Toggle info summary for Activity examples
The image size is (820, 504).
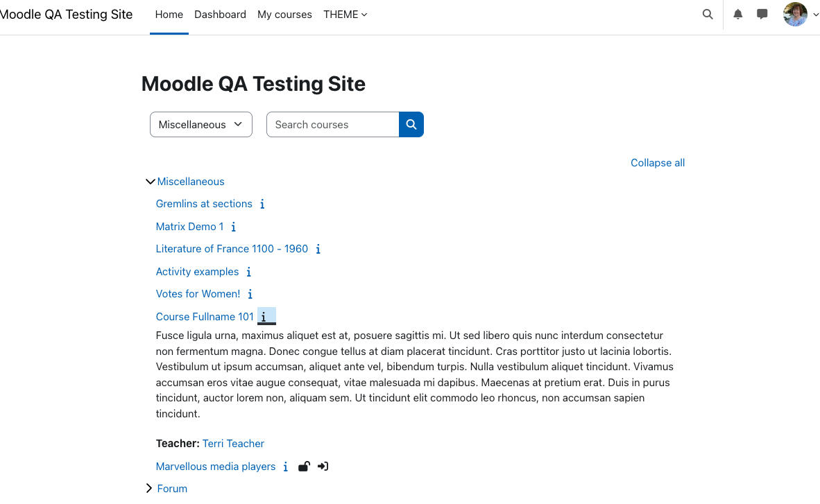pyautogui.click(x=249, y=272)
